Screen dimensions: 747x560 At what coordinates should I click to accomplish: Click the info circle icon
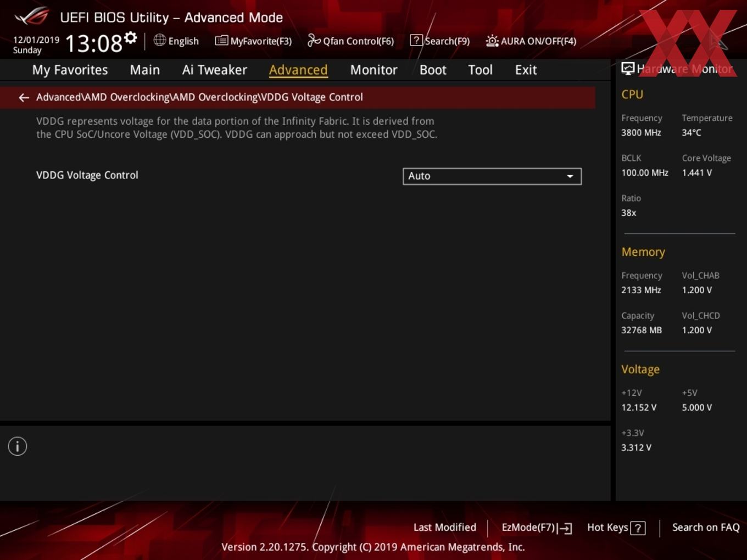click(18, 446)
